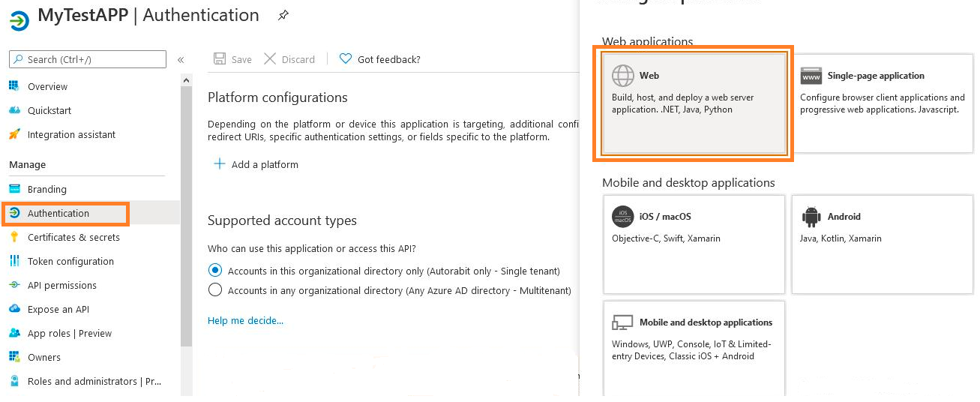Click the Manage section label

(27, 164)
